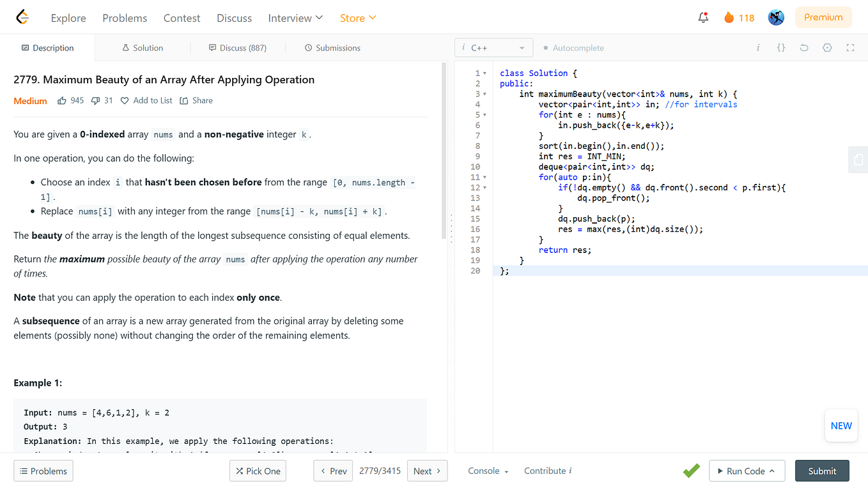Open the editor settings gear

pyautogui.click(x=826, y=47)
